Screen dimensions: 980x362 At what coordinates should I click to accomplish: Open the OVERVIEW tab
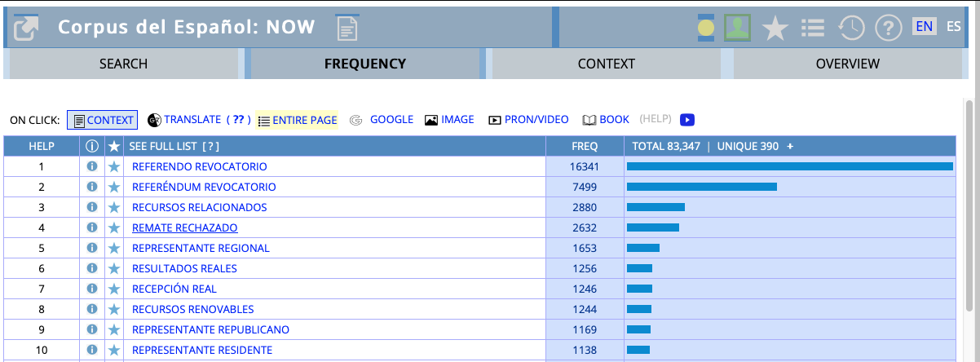click(847, 64)
